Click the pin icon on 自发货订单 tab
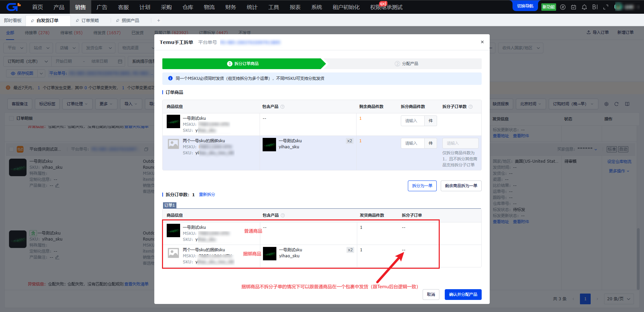The image size is (644, 312). 33,20
